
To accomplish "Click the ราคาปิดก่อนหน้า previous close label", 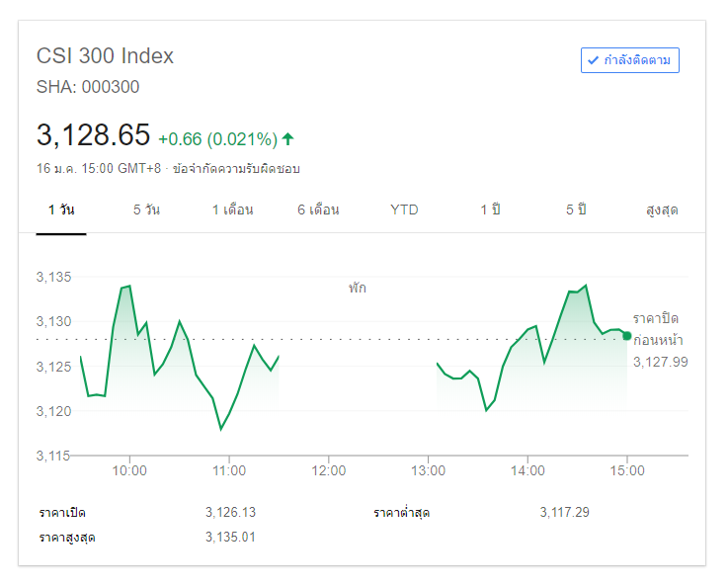I will click(657, 329).
